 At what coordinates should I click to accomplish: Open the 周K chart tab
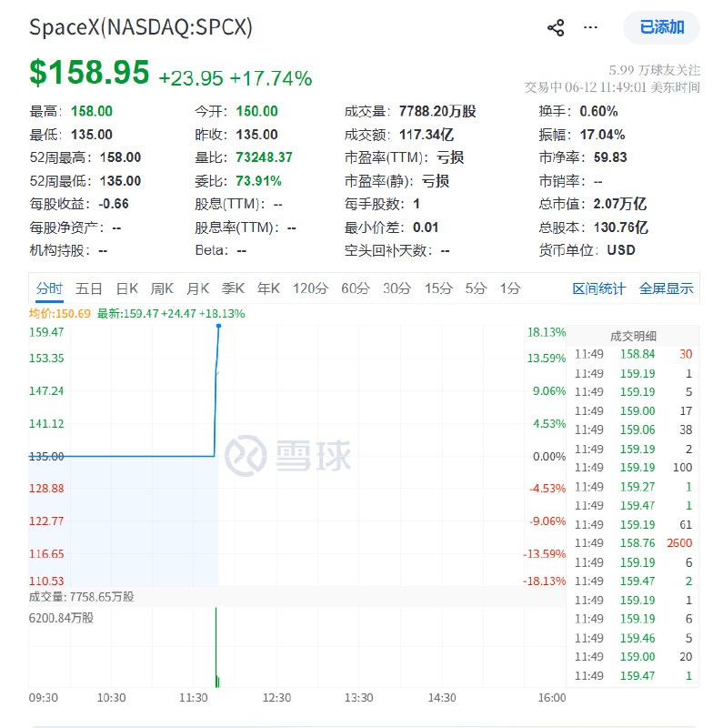point(162,288)
